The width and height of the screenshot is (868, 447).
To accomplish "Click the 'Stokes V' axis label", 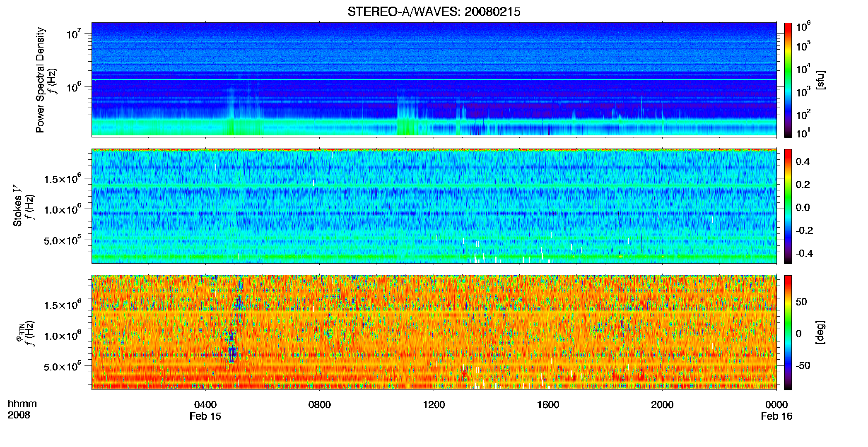I will point(17,206).
